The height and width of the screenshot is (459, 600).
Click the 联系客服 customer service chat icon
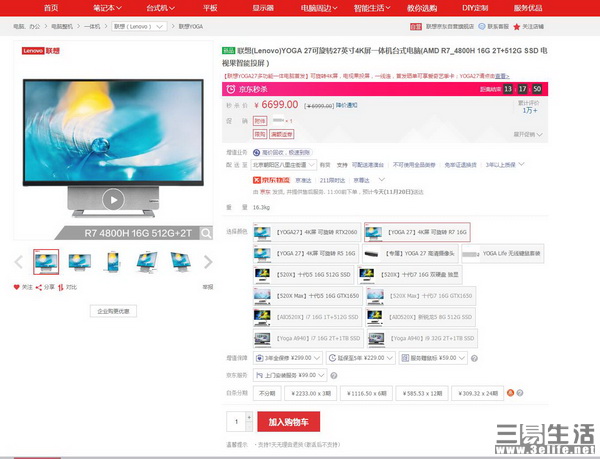point(482,26)
